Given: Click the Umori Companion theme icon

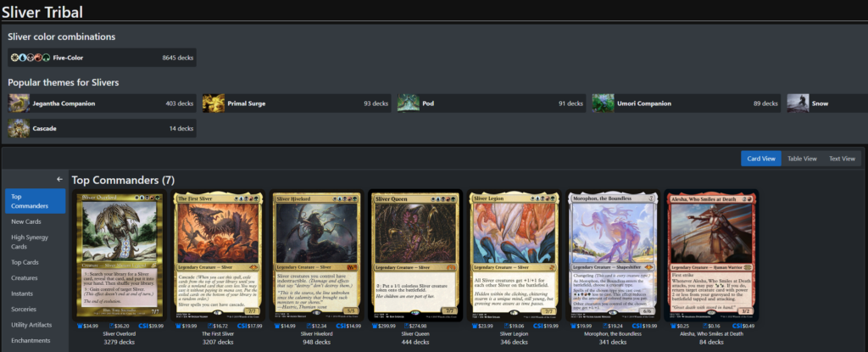Looking at the screenshot, I should [603, 103].
